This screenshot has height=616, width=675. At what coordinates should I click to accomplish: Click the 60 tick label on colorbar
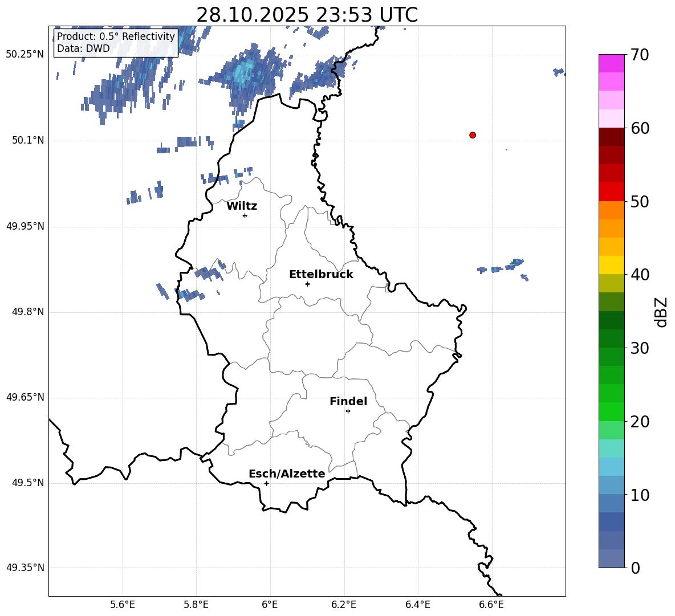[640, 128]
